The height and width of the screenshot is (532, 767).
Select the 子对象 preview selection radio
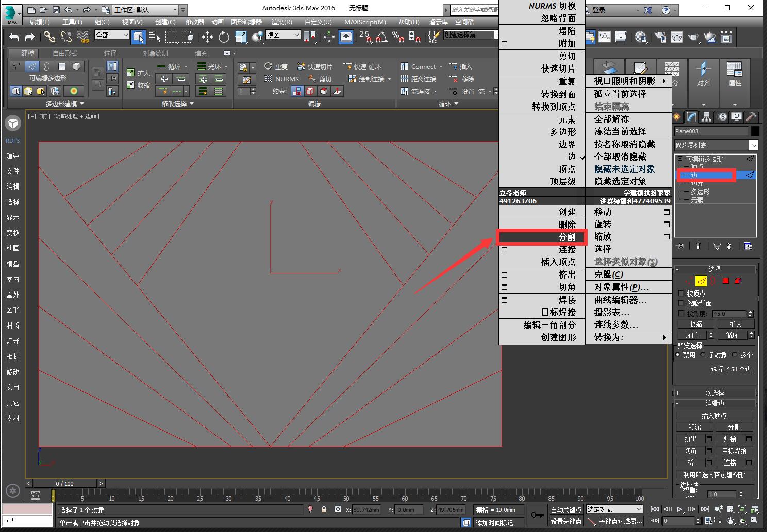703,355
